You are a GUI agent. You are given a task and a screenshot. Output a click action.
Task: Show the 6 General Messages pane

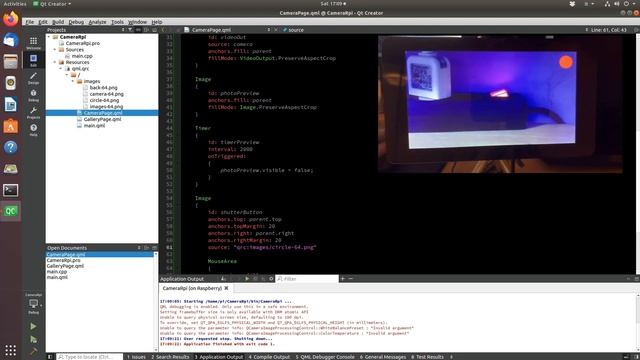point(383,357)
